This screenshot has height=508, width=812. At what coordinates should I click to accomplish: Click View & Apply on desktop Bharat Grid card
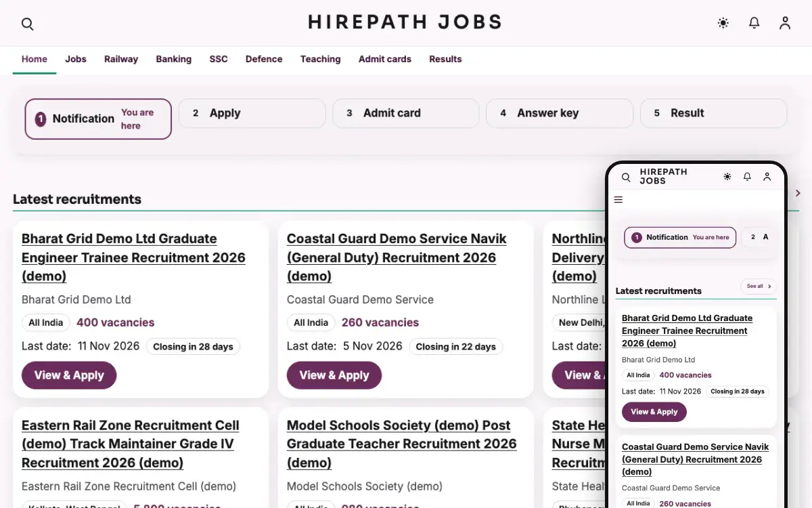point(69,375)
